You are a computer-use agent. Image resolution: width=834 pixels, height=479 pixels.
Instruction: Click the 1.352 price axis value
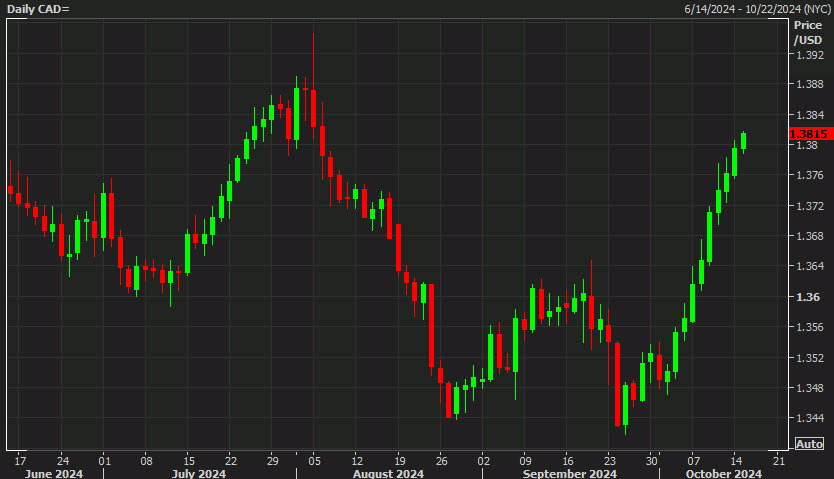809,358
